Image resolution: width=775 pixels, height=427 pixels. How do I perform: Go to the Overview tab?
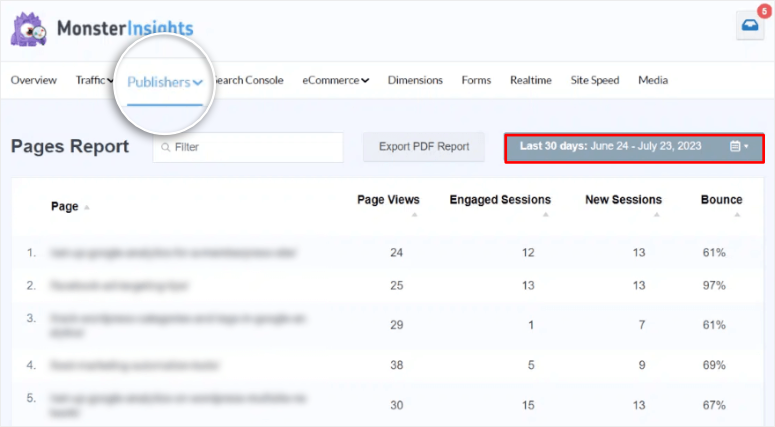[x=34, y=80]
